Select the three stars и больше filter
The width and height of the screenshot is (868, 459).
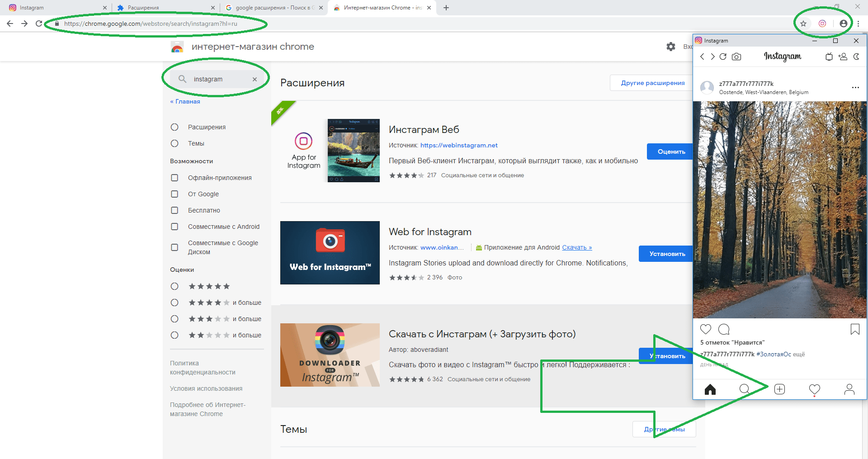(x=175, y=319)
